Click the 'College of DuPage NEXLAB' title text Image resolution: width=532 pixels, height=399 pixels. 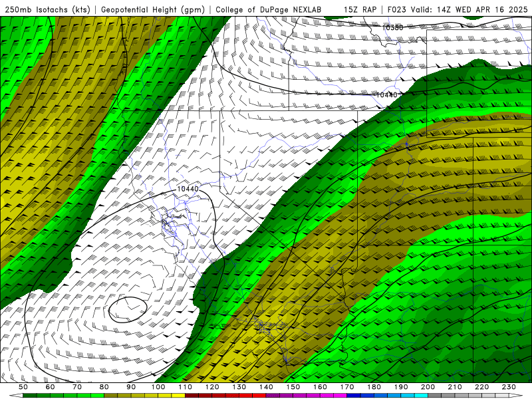(268, 9)
